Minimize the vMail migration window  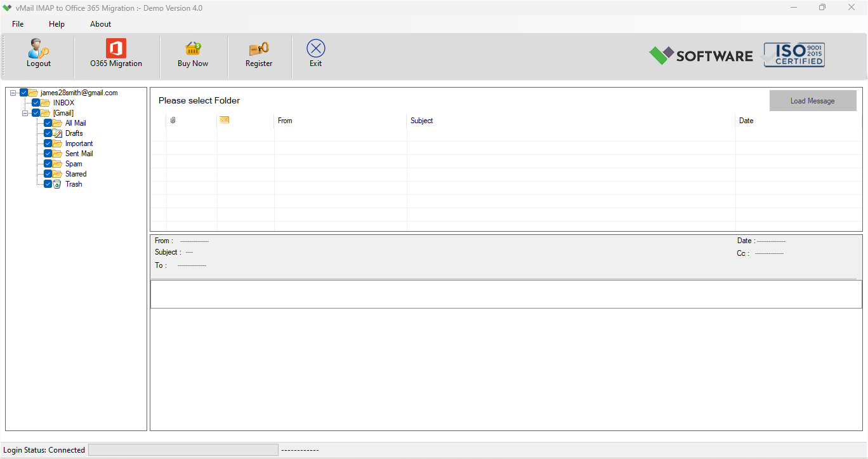point(794,8)
